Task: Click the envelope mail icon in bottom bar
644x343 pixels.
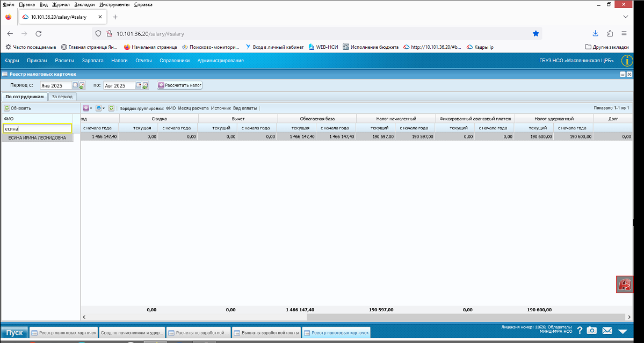Action: coord(607,331)
